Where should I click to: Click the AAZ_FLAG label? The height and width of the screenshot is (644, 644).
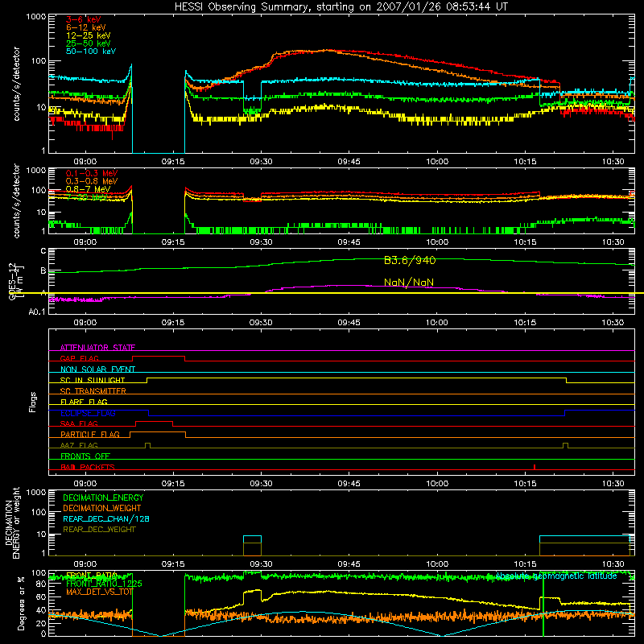point(79,445)
